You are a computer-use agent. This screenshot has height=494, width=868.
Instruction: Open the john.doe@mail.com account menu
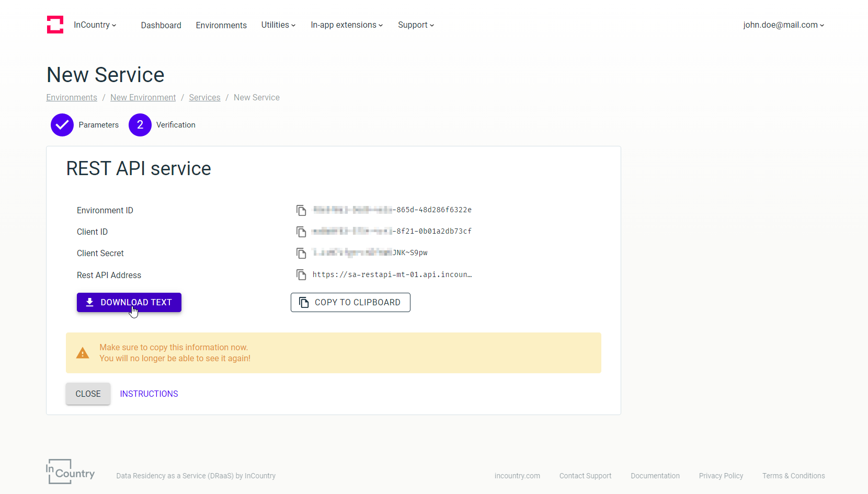784,25
